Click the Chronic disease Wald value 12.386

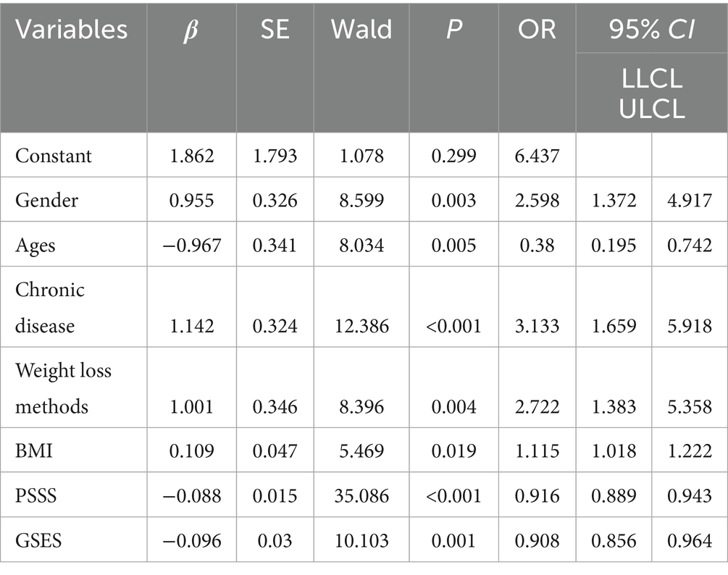361,327
